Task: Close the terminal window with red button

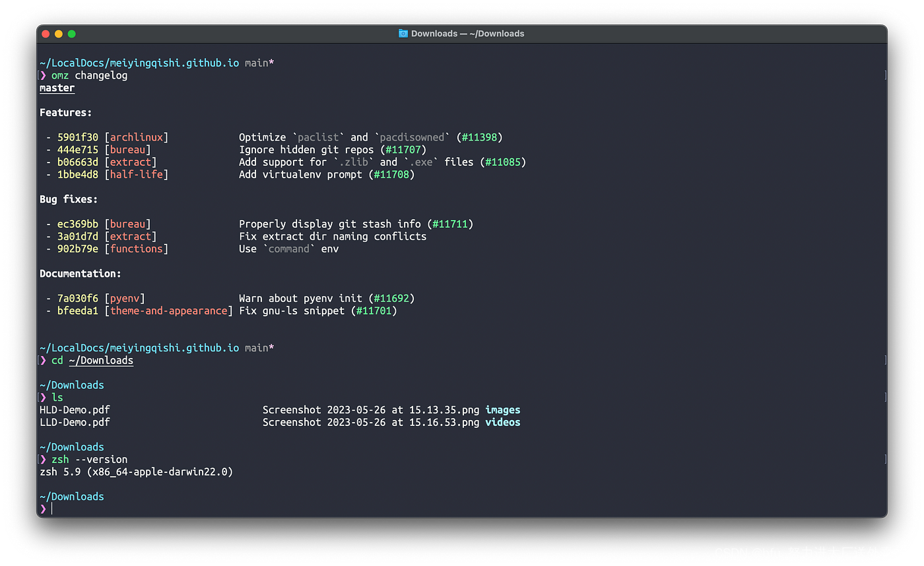Action: pos(46,34)
